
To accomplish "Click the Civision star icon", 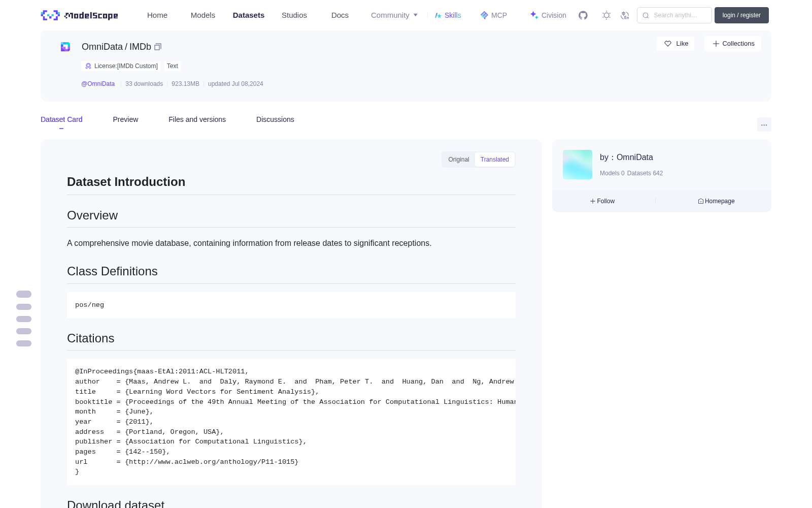I will click(534, 15).
